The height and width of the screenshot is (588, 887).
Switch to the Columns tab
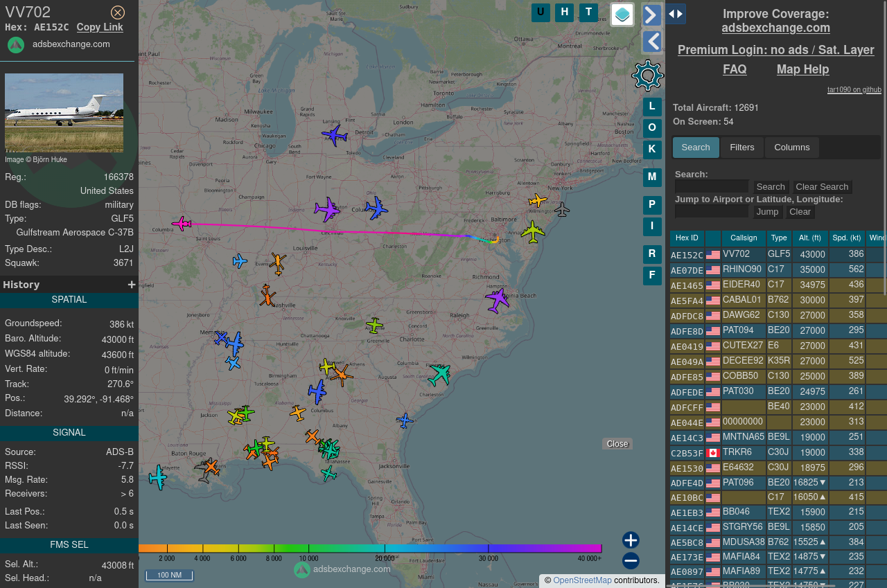(x=792, y=148)
